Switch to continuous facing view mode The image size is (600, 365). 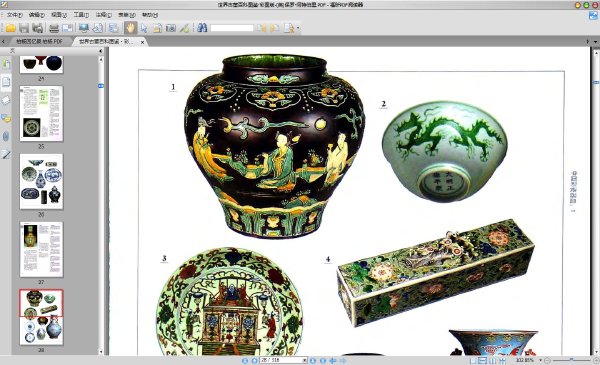(502, 360)
